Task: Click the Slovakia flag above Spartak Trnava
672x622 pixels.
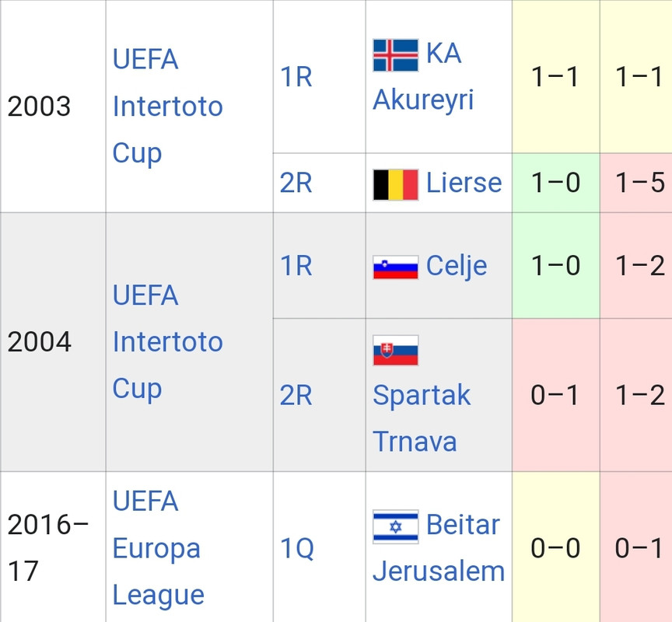Action: click(396, 350)
